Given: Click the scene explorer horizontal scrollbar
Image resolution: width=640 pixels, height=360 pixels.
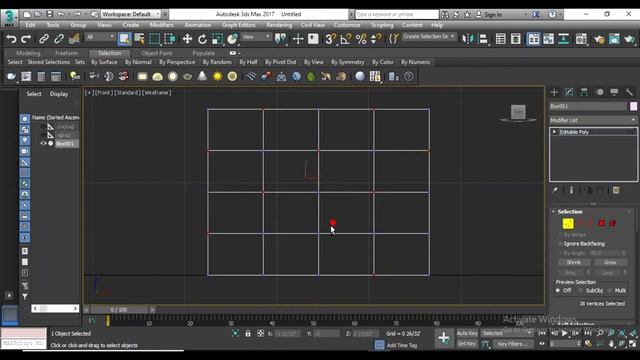Looking at the screenshot, I should [55, 308].
